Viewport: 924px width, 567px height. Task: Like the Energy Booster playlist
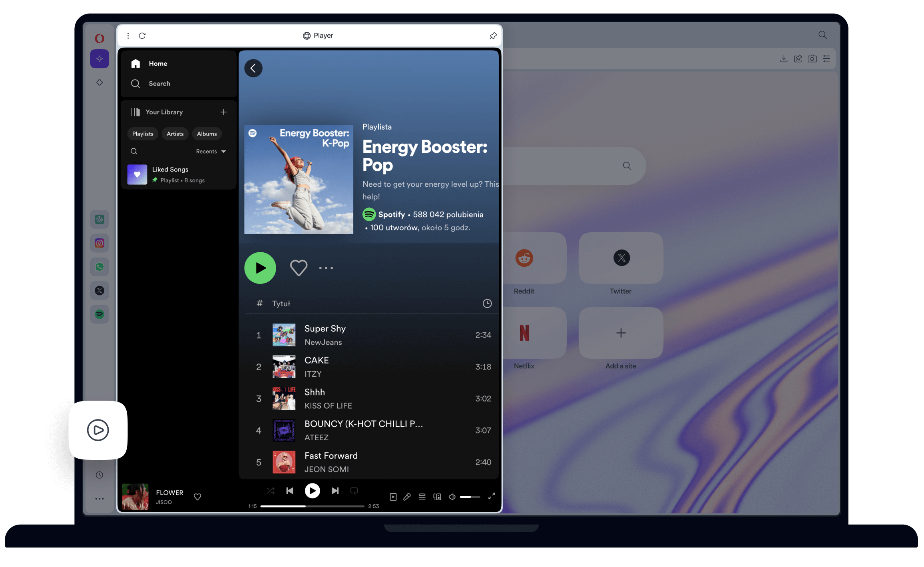click(299, 268)
